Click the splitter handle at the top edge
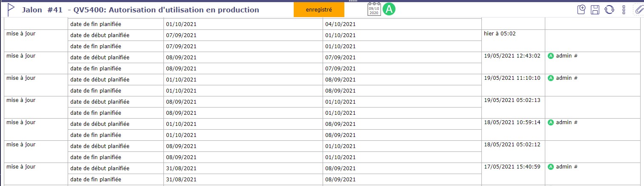 [x=353, y=1]
